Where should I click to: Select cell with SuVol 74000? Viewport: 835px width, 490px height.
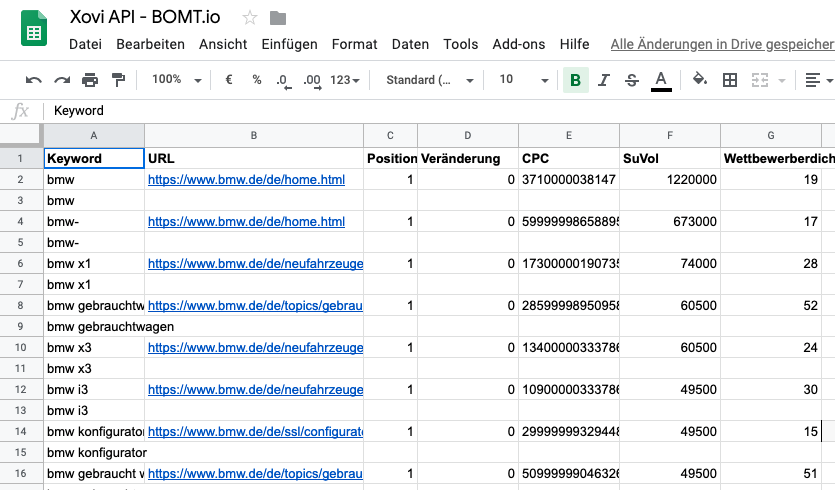pyautogui.click(x=670, y=264)
